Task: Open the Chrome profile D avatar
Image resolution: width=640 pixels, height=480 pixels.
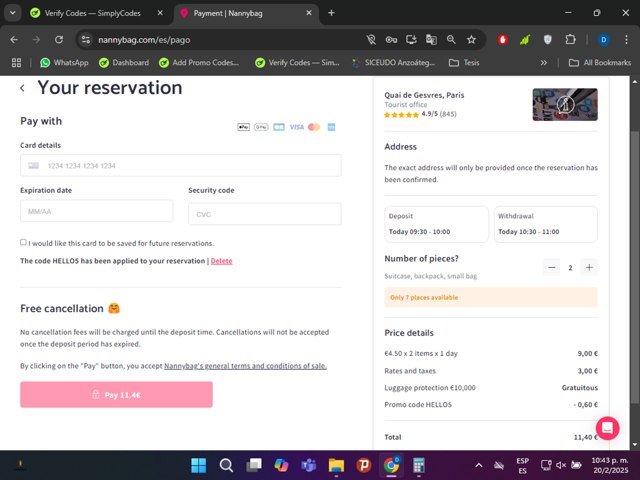Action: pos(603,40)
